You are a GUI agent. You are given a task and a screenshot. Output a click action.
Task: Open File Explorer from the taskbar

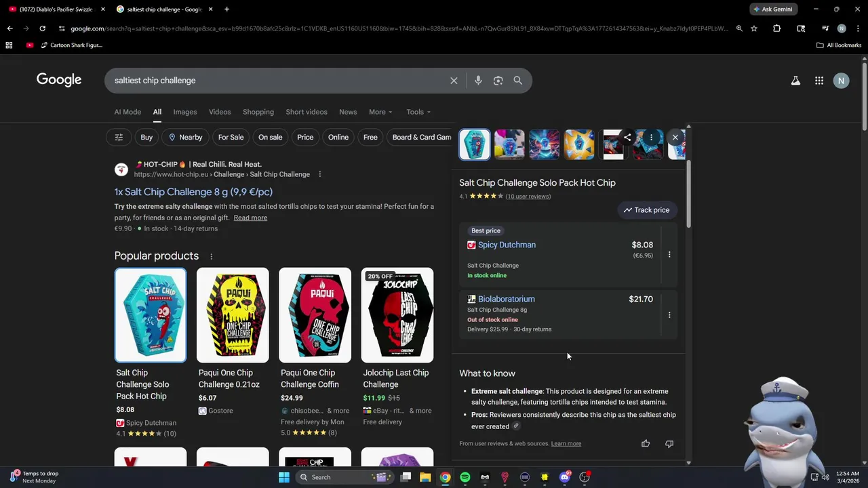coord(425,478)
